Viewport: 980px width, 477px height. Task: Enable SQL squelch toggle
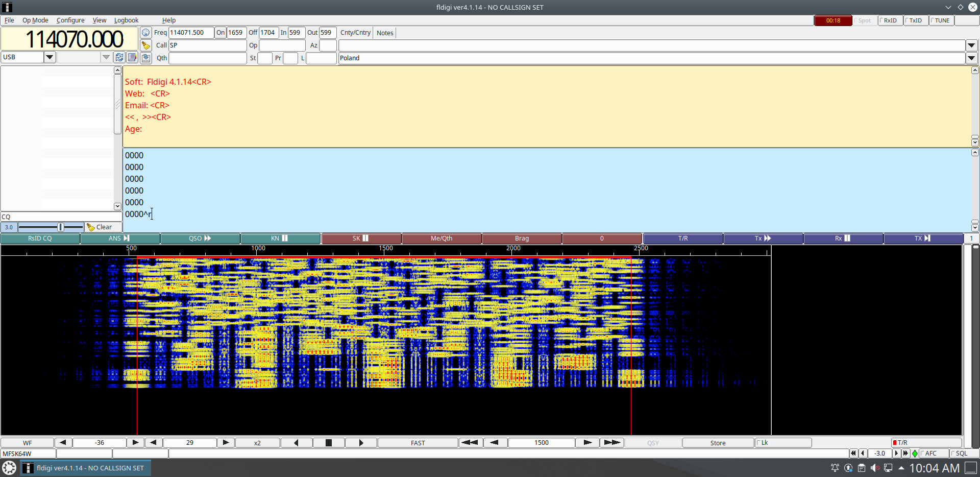point(964,454)
